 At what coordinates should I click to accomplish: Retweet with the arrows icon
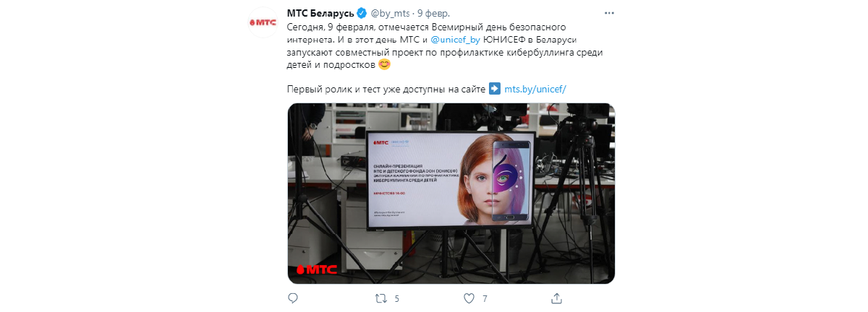(380, 298)
